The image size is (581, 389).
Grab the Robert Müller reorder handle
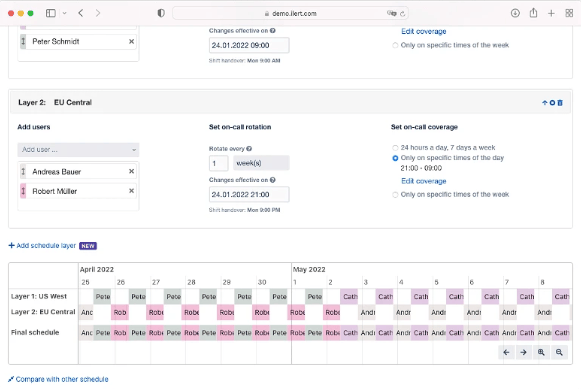(x=23, y=191)
